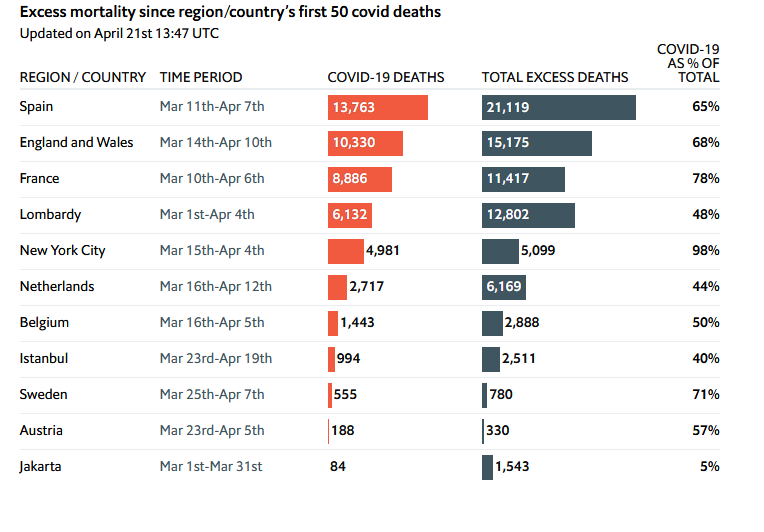764x532 pixels.
Task: Select the Istanbul row label
Action: (x=44, y=359)
